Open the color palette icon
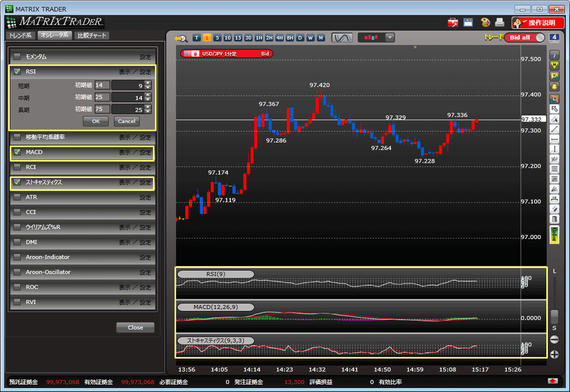570x392 pixels. coord(486,23)
